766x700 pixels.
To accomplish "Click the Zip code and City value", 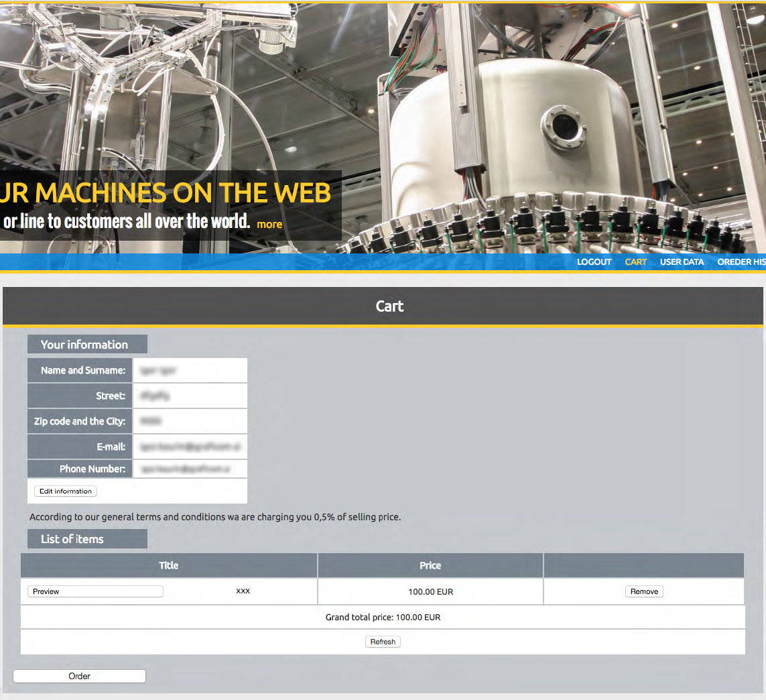I will tap(190, 421).
